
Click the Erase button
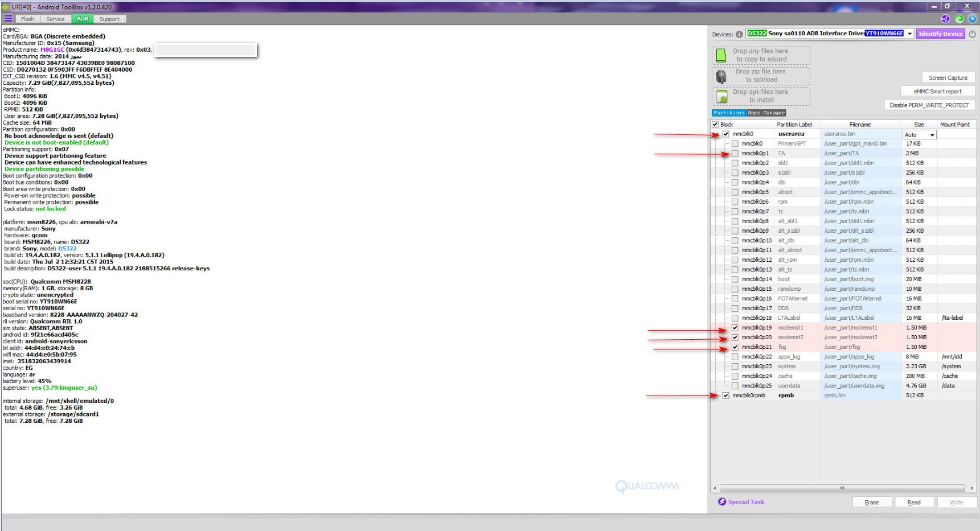[871, 502]
